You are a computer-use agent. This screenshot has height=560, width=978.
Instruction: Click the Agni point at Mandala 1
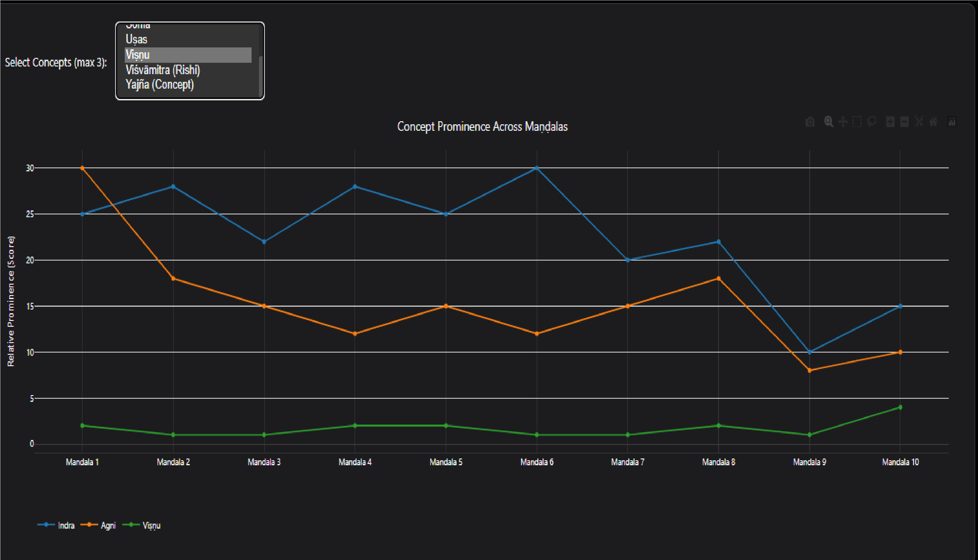(x=82, y=168)
